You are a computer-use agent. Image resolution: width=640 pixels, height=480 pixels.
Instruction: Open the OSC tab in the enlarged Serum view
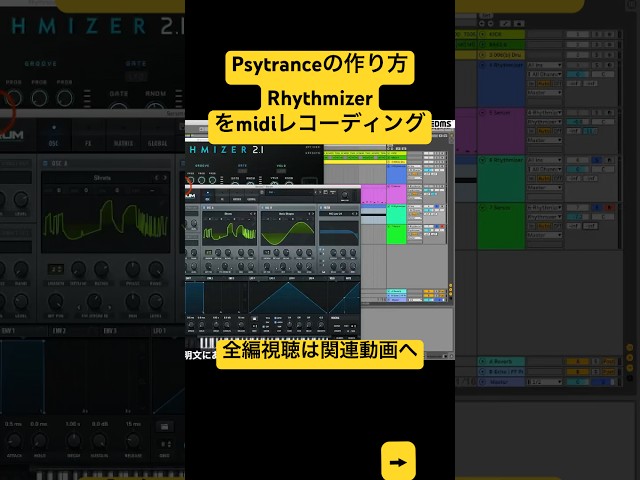[x=53, y=136]
